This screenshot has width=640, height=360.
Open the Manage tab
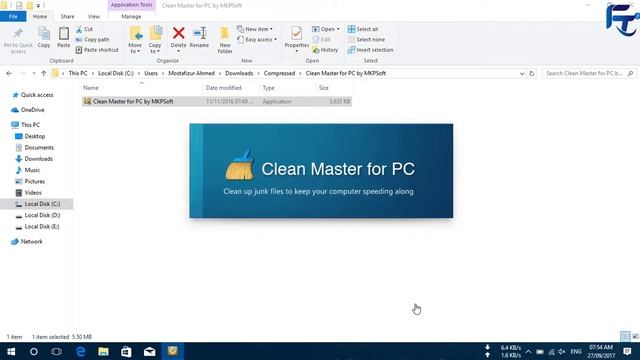(x=131, y=16)
